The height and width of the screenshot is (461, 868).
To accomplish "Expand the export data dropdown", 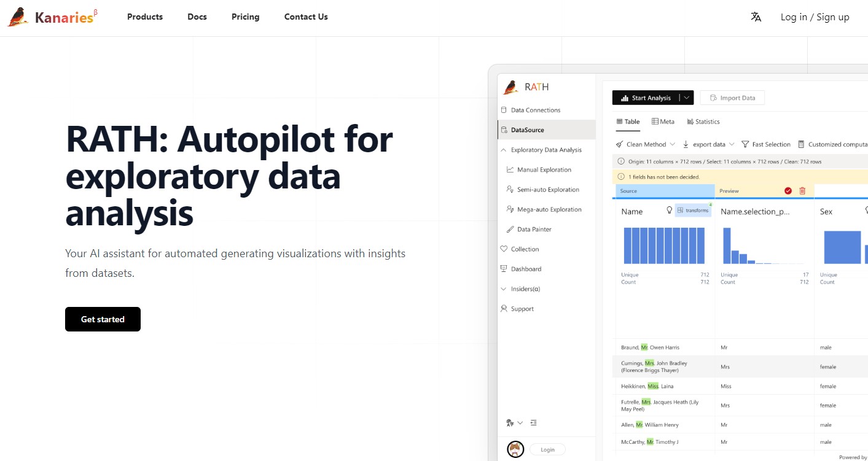I will (732, 144).
